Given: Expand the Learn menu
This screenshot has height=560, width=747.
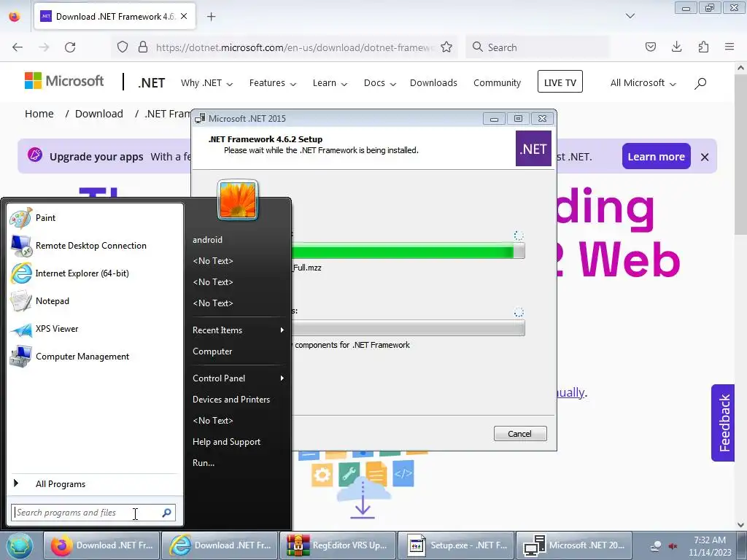Looking at the screenshot, I should [330, 83].
